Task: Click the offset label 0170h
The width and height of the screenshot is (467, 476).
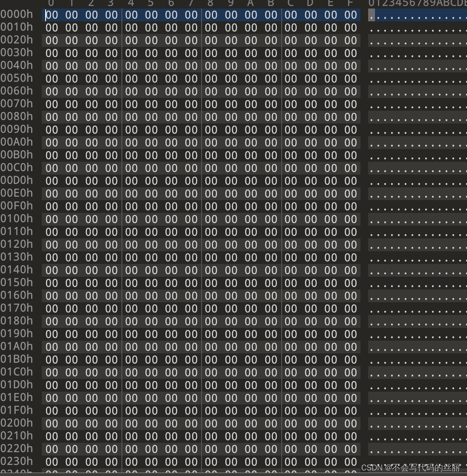Action: click(x=17, y=308)
